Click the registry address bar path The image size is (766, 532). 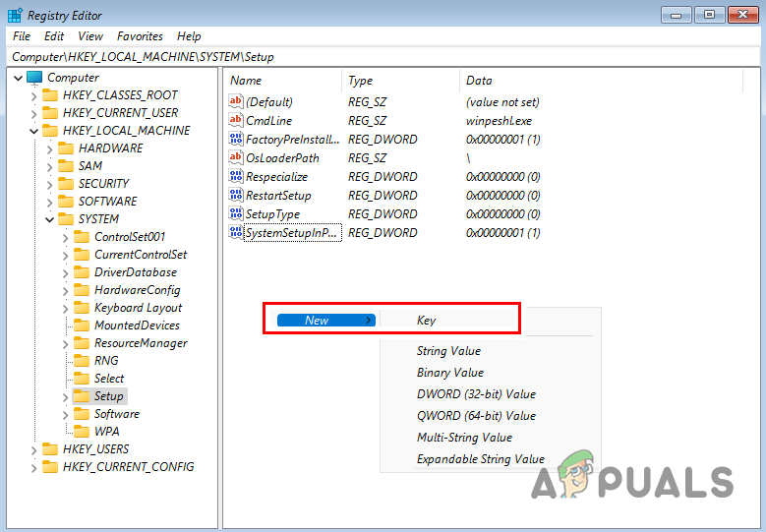(x=383, y=57)
